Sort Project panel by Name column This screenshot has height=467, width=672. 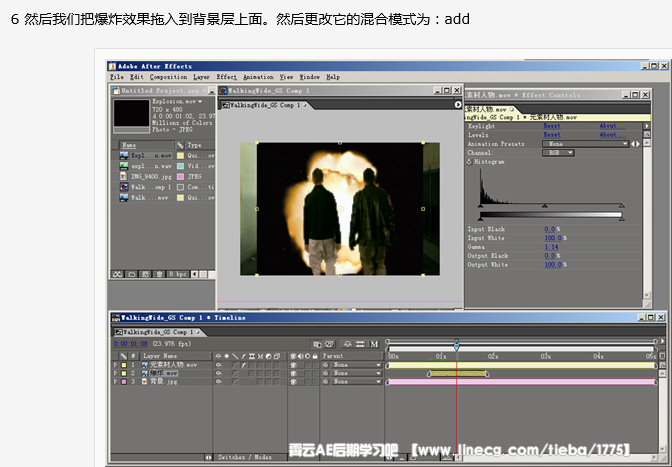tap(146, 145)
